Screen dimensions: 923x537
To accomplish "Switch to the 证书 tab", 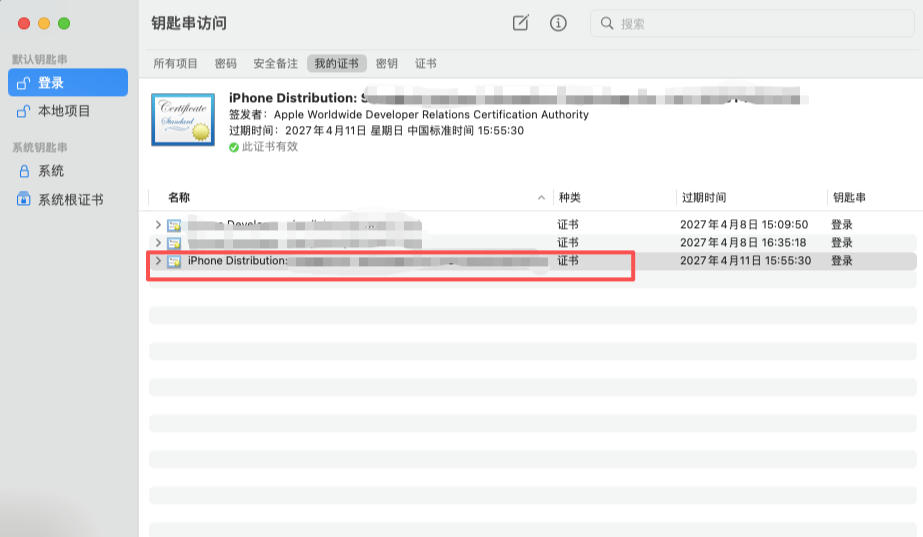I will pyautogui.click(x=426, y=64).
